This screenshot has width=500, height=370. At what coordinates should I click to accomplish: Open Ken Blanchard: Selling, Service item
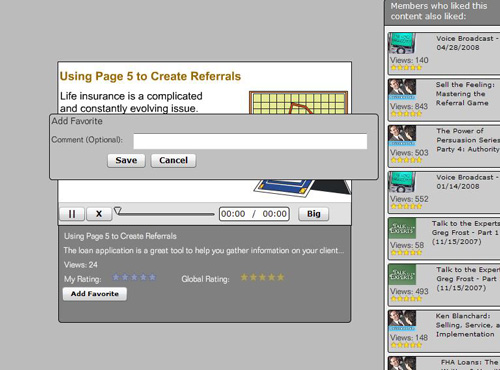[444, 331]
